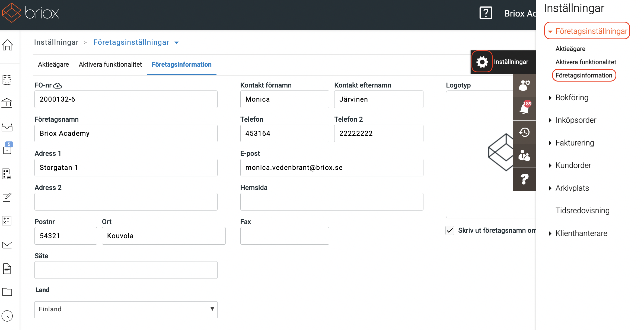The image size is (644, 330).
Task: Select Aktieägare in the settings panel
Action: tap(570, 49)
